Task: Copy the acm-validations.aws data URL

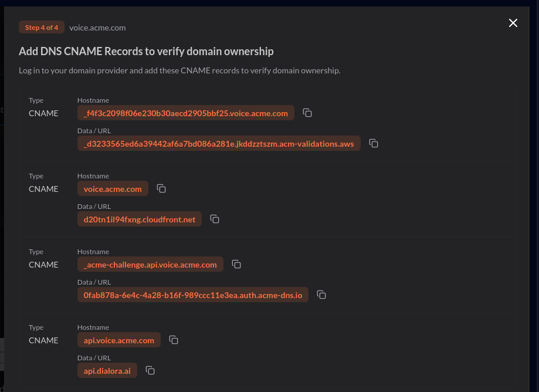Action: 374,143
